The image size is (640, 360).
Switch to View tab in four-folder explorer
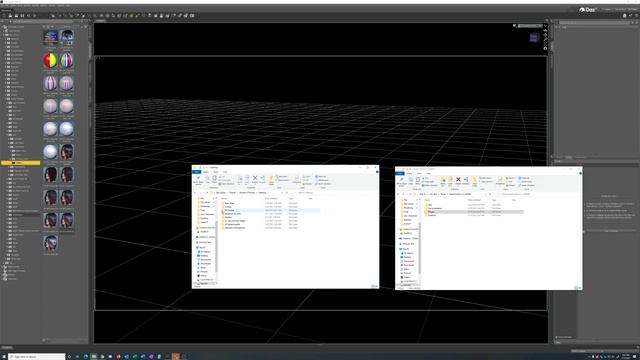428,173
